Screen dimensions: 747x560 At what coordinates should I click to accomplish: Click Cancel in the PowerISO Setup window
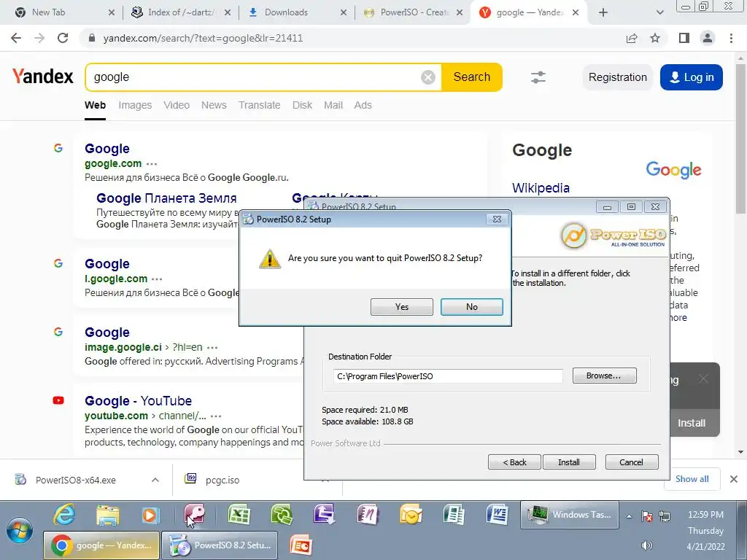point(631,462)
